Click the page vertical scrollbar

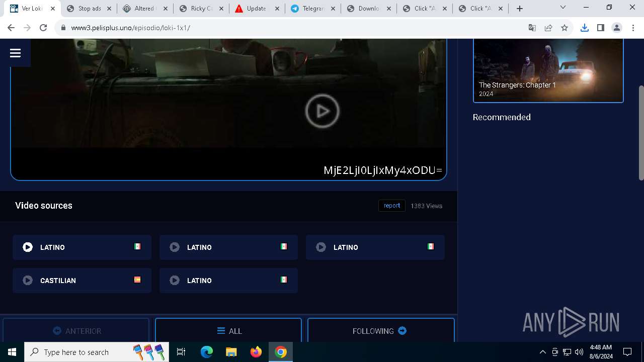(x=641, y=133)
